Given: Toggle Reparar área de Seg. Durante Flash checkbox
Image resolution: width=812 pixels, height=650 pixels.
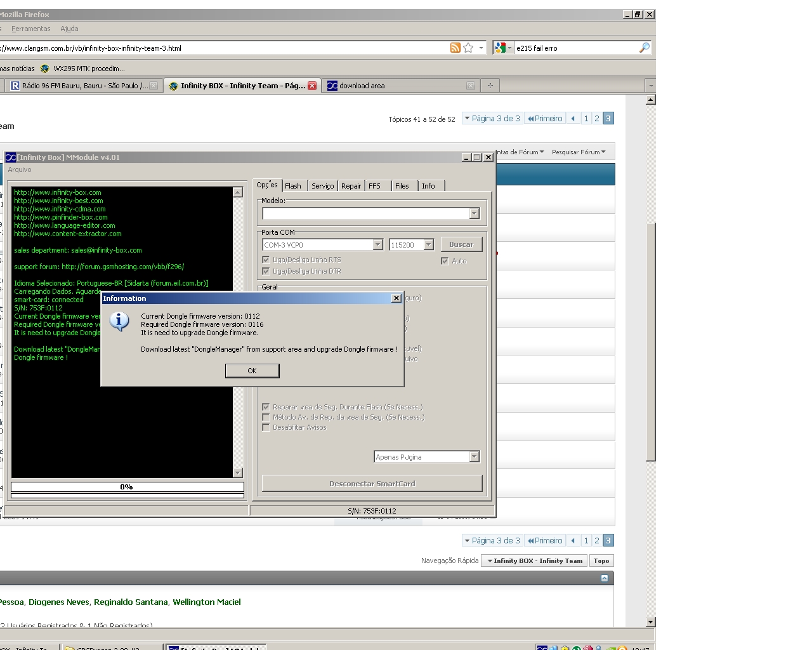Looking at the screenshot, I should 266,407.
